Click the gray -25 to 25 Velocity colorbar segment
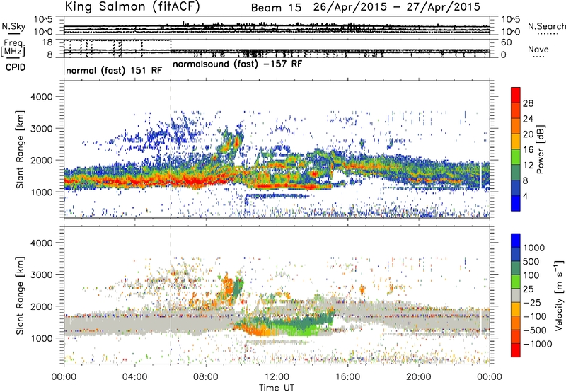566x392 pixels. tap(516, 295)
